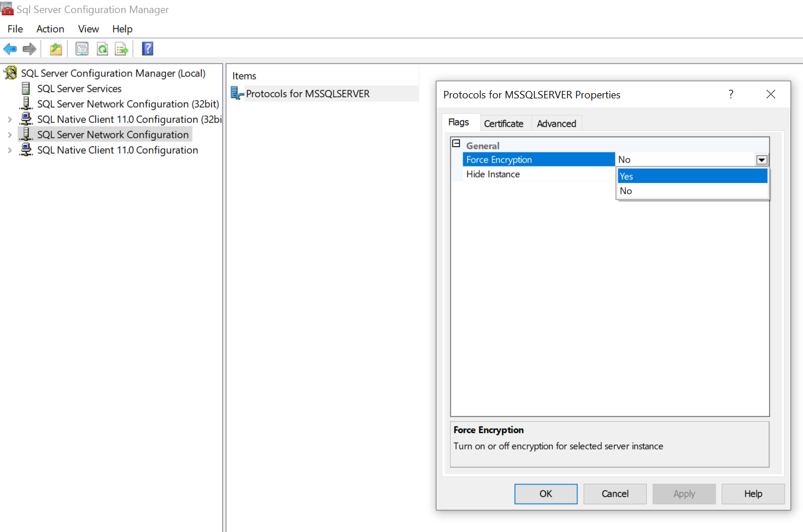The image size is (803, 532).
Task: Open the Action menu
Action: [50, 29]
